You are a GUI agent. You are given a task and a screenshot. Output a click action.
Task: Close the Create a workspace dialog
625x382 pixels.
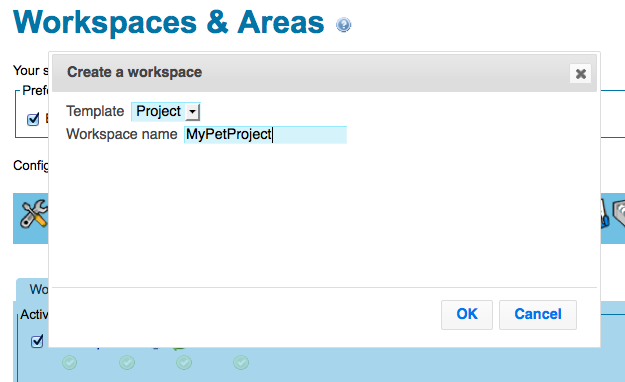pyautogui.click(x=580, y=73)
